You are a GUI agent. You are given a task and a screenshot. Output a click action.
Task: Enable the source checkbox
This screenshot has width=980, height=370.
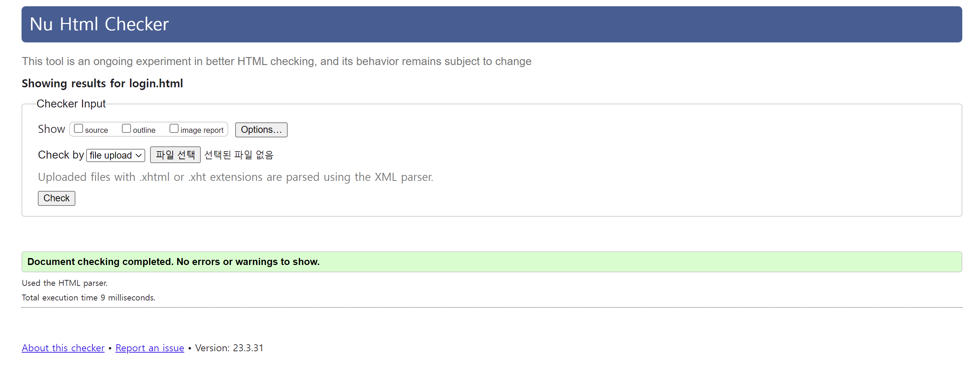point(79,129)
